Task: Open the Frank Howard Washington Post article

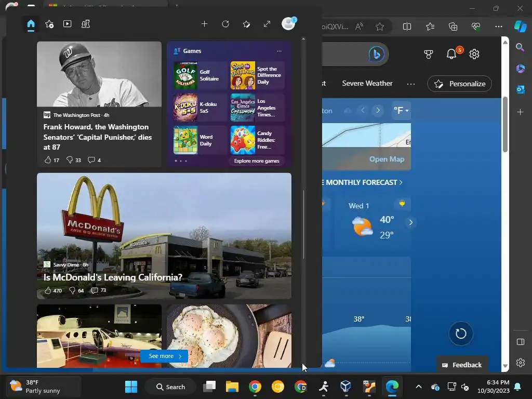Action: [x=97, y=137]
